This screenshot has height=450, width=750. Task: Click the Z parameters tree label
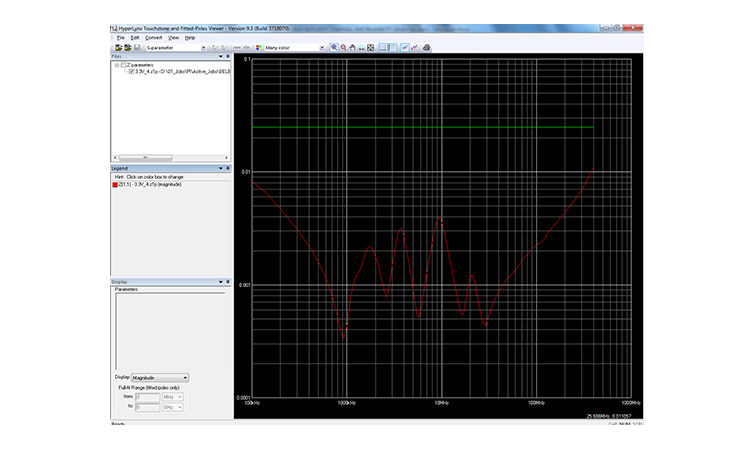click(x=140, y=65)
